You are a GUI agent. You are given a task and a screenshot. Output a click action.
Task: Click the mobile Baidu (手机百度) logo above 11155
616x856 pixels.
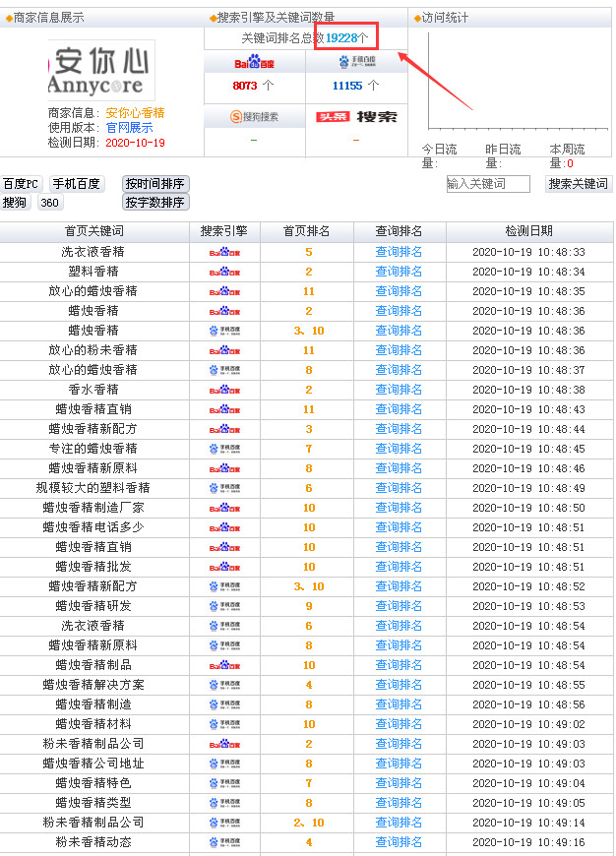point(356,62)
